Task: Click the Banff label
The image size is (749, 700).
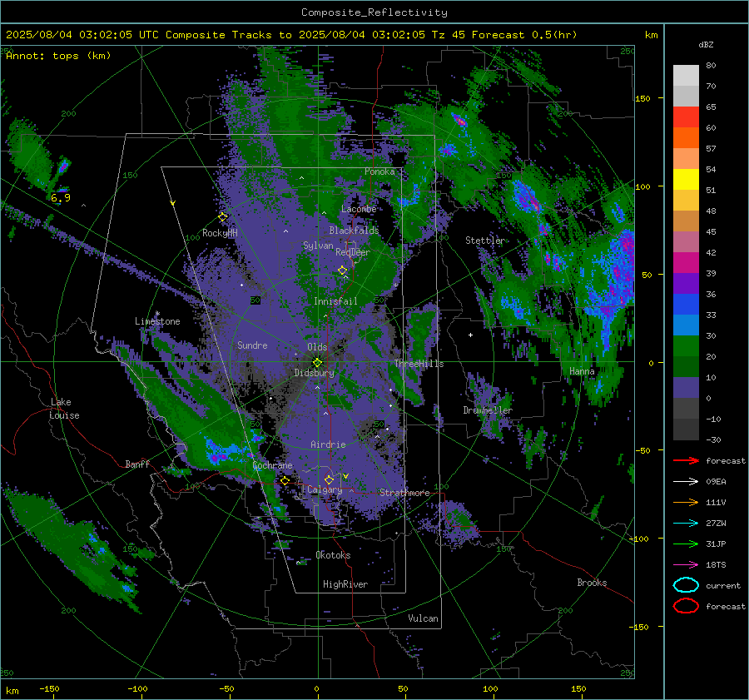Action: coord(137,464)
